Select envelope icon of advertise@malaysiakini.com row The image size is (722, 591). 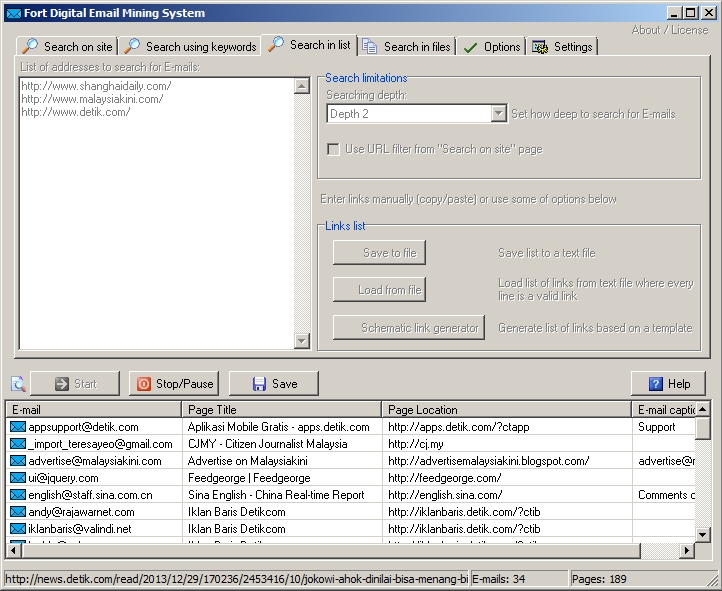coord(17,461)
